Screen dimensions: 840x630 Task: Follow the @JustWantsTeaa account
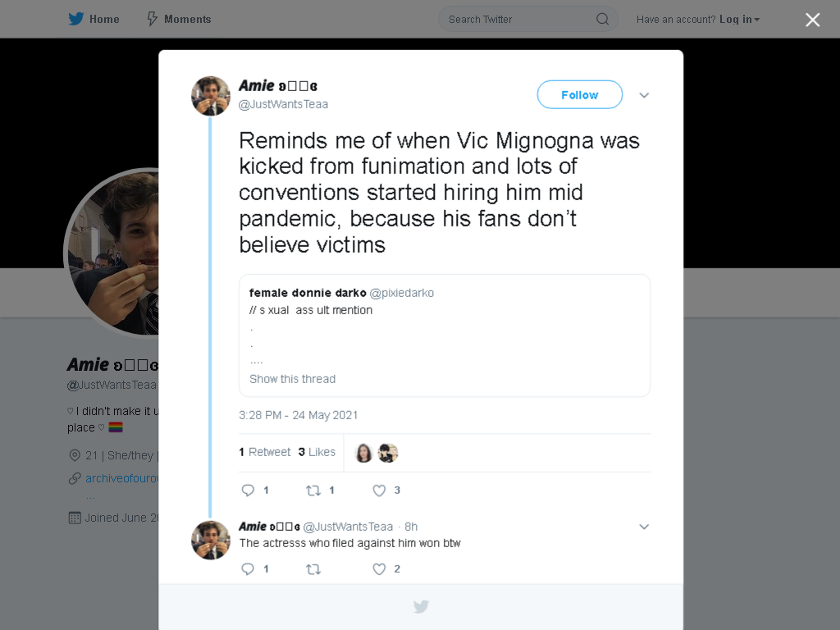click(580, 95)
